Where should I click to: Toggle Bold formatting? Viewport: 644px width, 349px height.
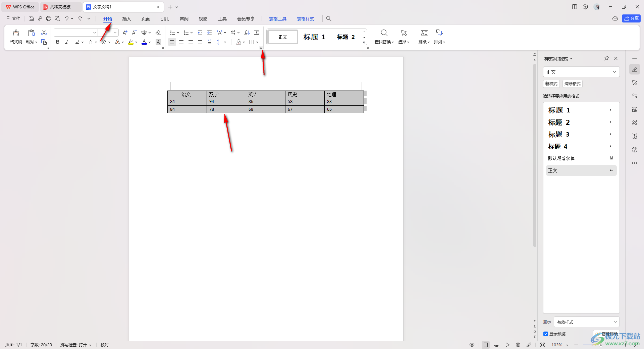click(x=57, y=42)
